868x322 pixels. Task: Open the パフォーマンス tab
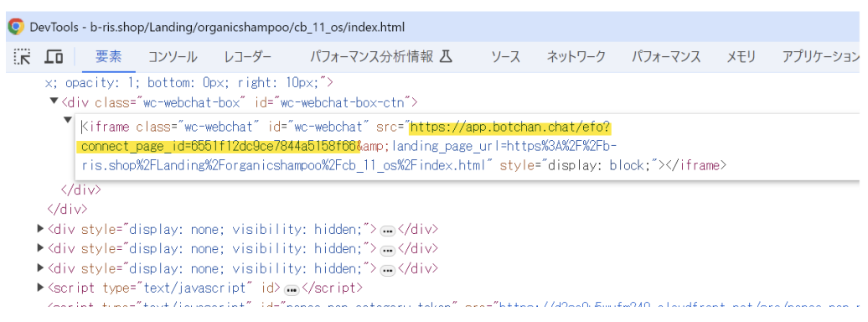667,56
